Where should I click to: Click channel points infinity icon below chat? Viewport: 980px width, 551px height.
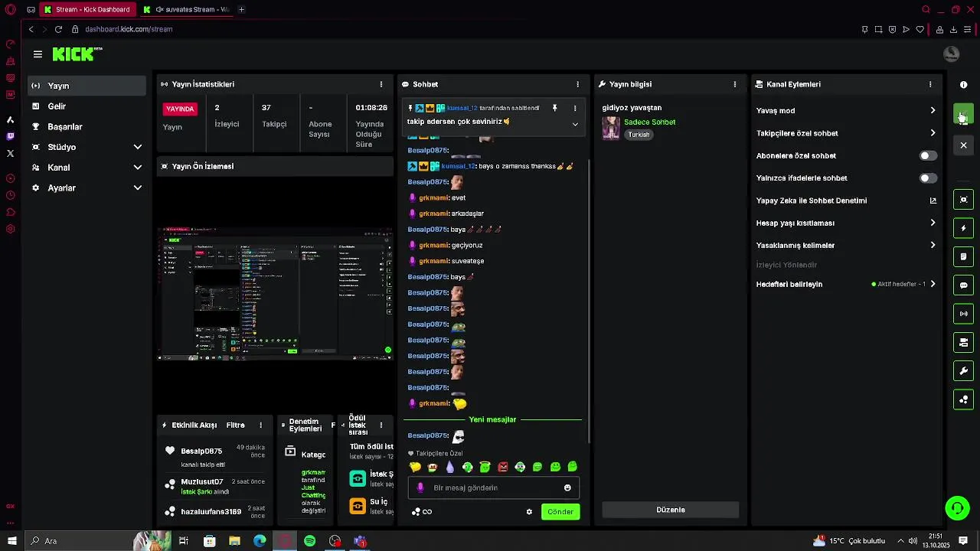(427, 511)
